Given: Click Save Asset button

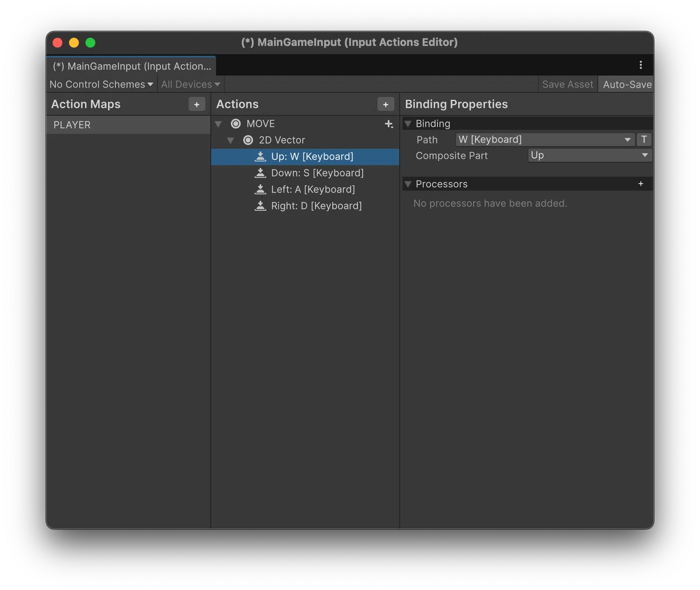Looking at the screenshot, I should click(568, 84).
